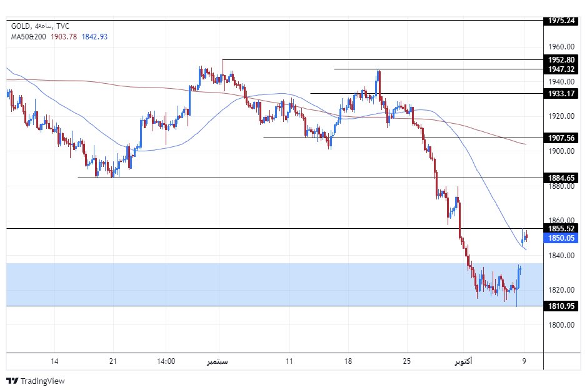This screenshot has width=587, height=392.
Task: Click the blue 1842.93 MA value
Action: click(94, 37)
